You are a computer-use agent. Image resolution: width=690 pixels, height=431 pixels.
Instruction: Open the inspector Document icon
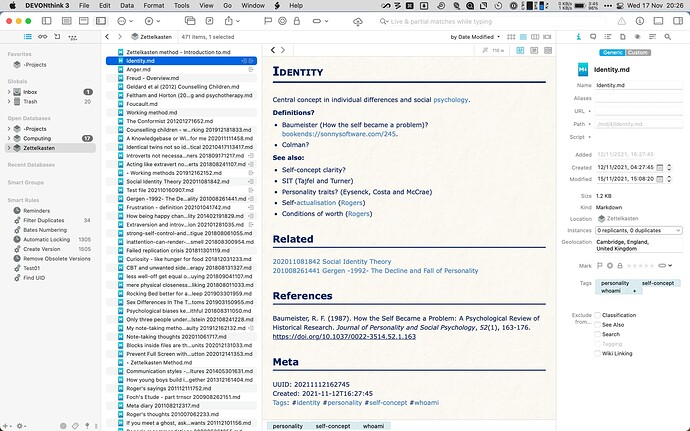[623, 37]
